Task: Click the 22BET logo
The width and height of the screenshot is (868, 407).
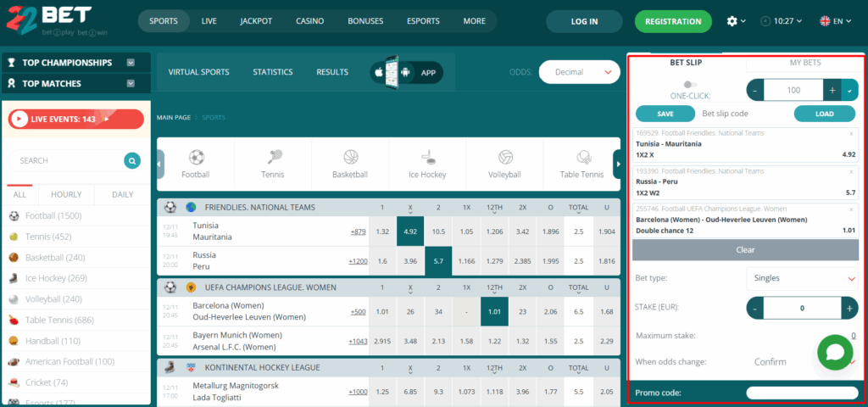Action: 49,21
